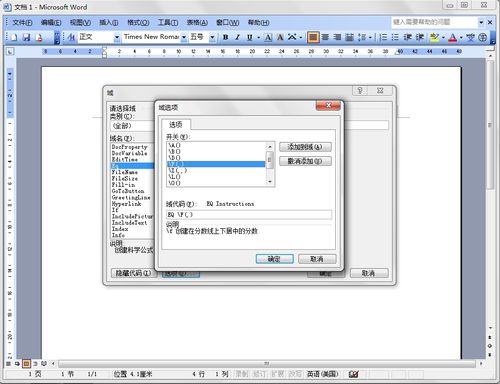Click the 撤消添加(U) button

coord(305,161)
